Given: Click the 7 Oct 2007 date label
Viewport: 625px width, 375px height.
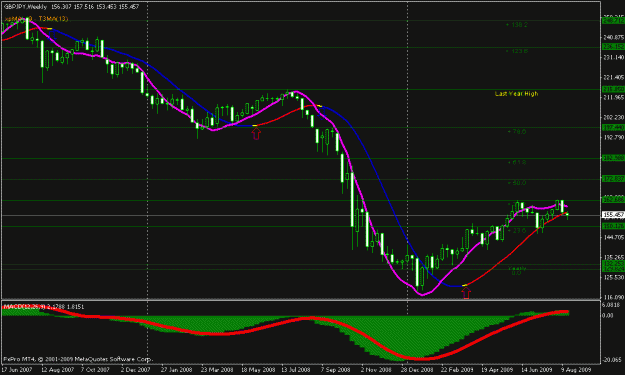Looking at the screenshot, I should point(95,370).
